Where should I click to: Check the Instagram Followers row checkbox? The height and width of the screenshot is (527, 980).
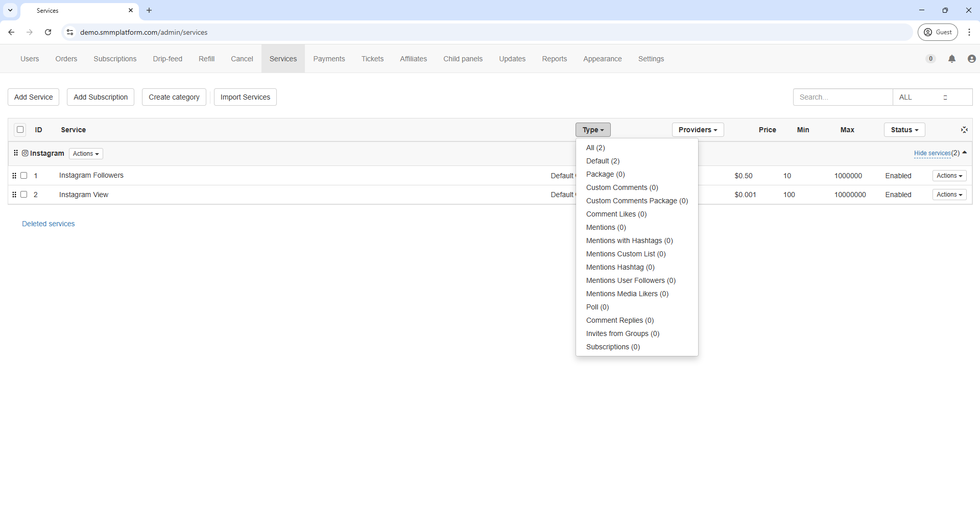click(x=24, y=176)
